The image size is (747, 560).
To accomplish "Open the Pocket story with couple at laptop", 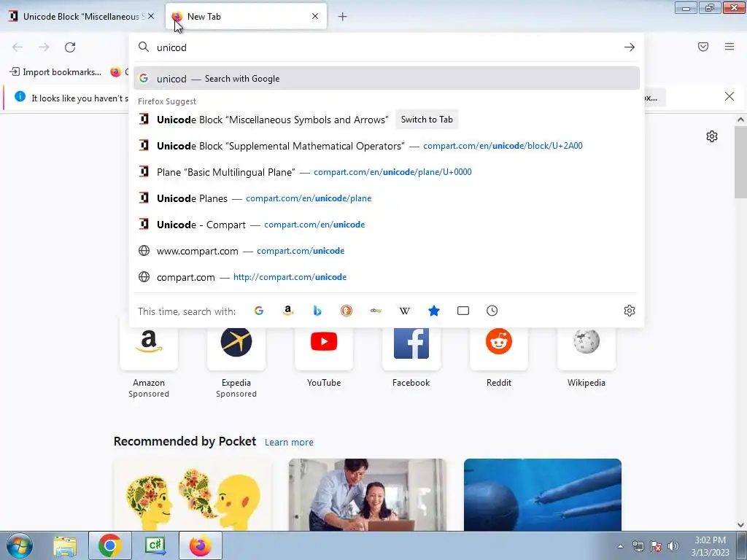I will tap(368, 495).
